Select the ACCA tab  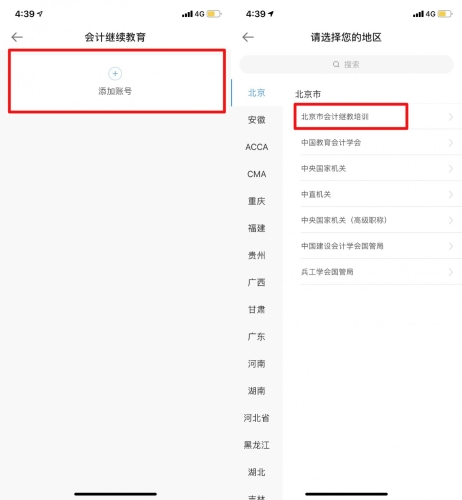pos(256,147)
